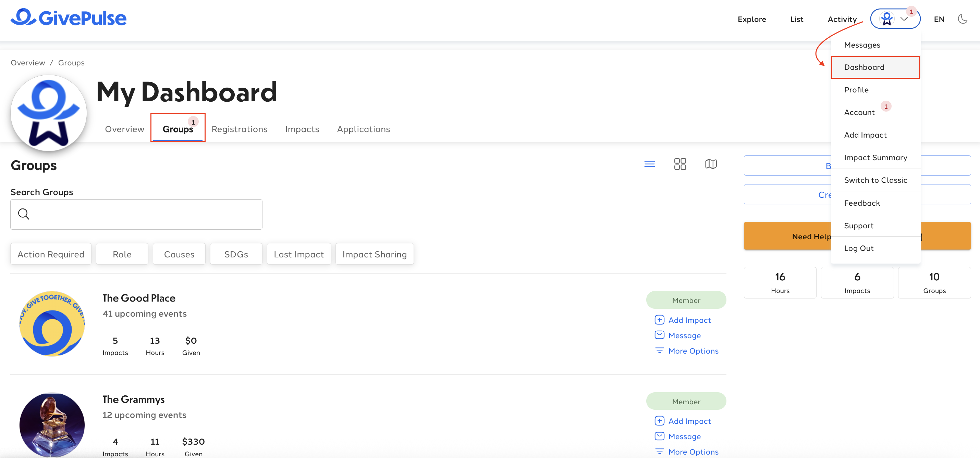Open The Grammys group logo

click(x=52, y=425)
